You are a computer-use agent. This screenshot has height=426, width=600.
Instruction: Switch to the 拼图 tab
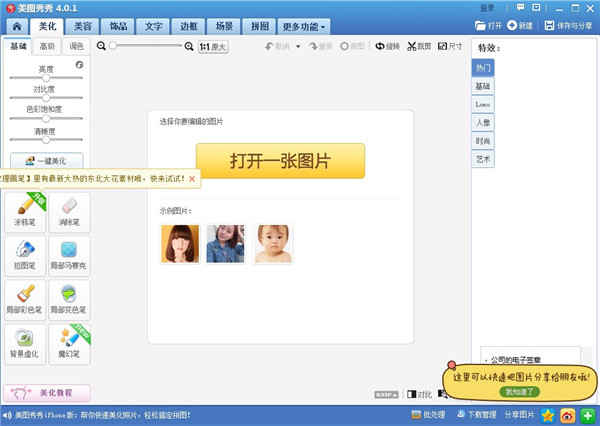click(x=259, y=26)
